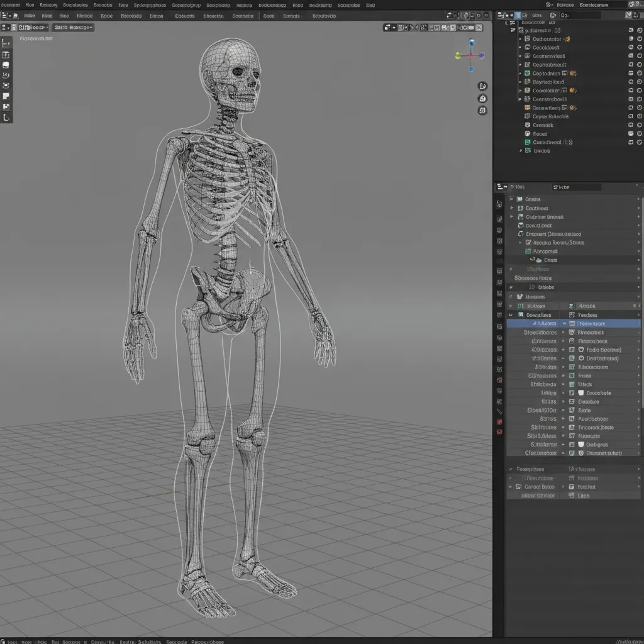
Task: Toggle visibility of the Cecokloost outliner item
Action: click(631, 47)
